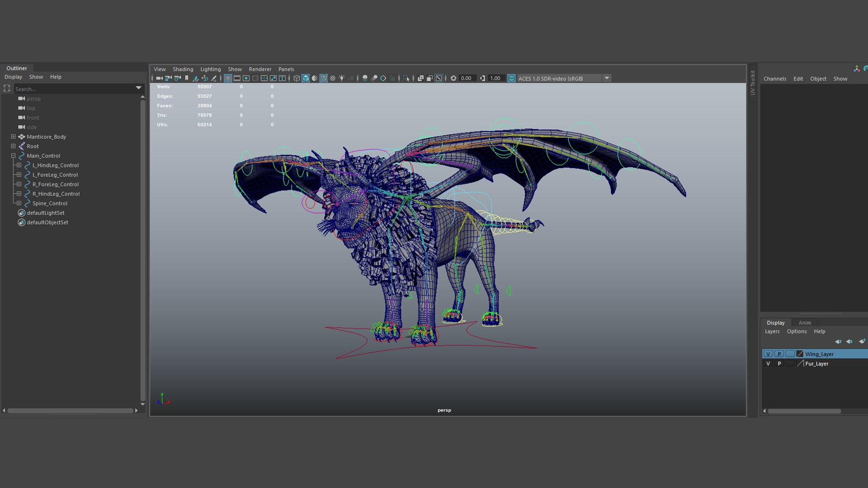Toggle the X-Ray Joints icon
The height and width of the screenshot is (488, 868).
pyautogui.click(x=439, y=78)
